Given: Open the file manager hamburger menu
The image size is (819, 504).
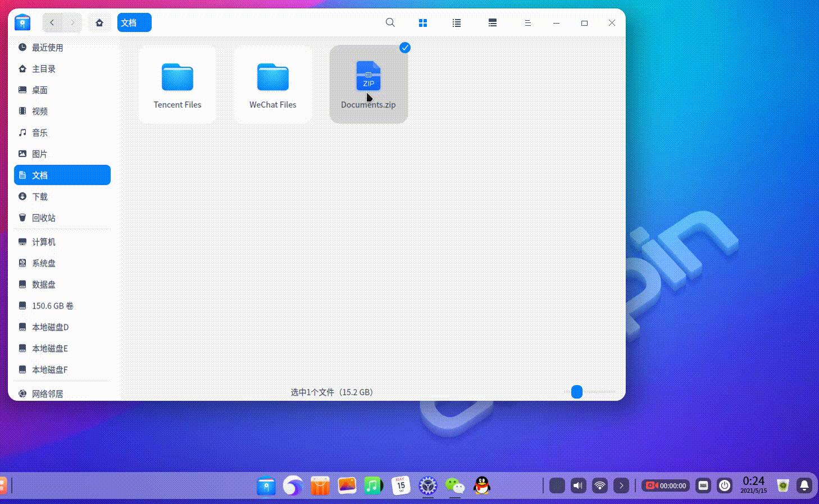Looking at the screenshot, I should click(x=527, y=23).
